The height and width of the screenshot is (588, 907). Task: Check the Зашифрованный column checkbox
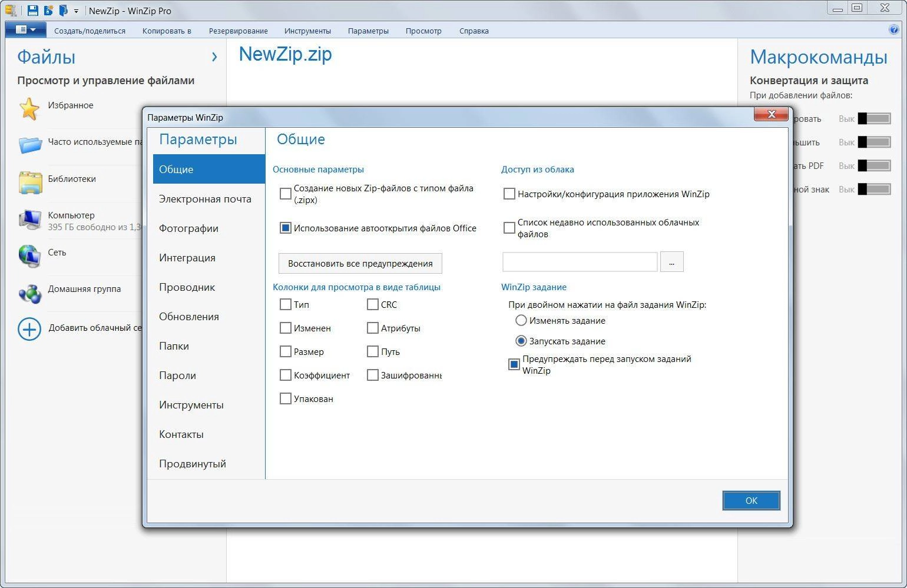point(372,375)
